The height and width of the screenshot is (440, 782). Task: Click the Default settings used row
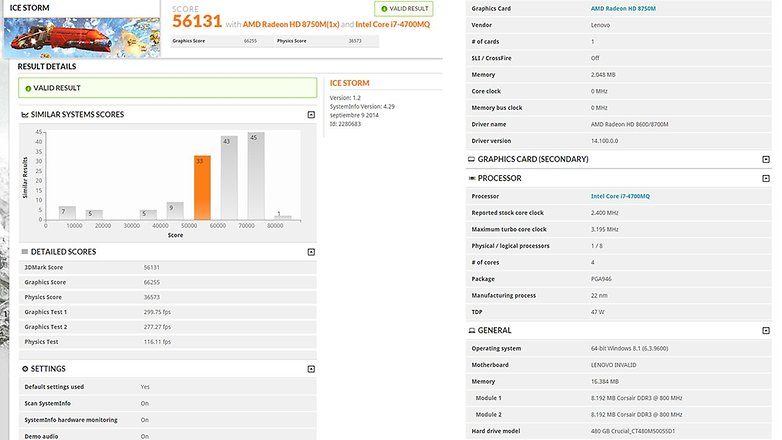(168, 387)
